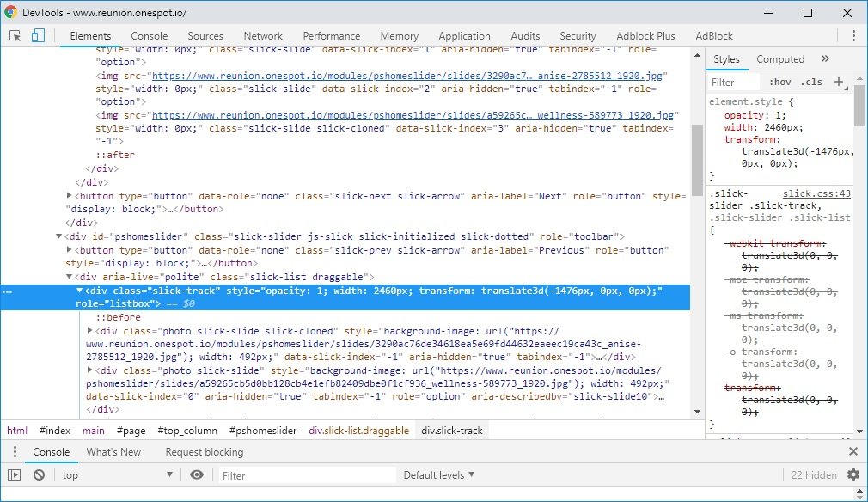Switch to the Sources tab
This screenshot has height=502, width=868.
pos(205,36)
